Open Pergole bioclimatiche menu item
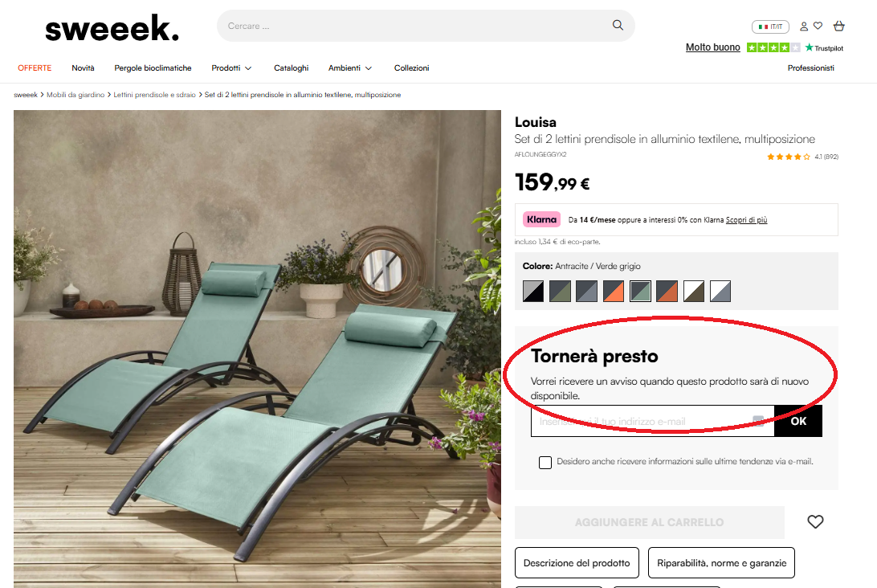 click(x=153, y=67)
